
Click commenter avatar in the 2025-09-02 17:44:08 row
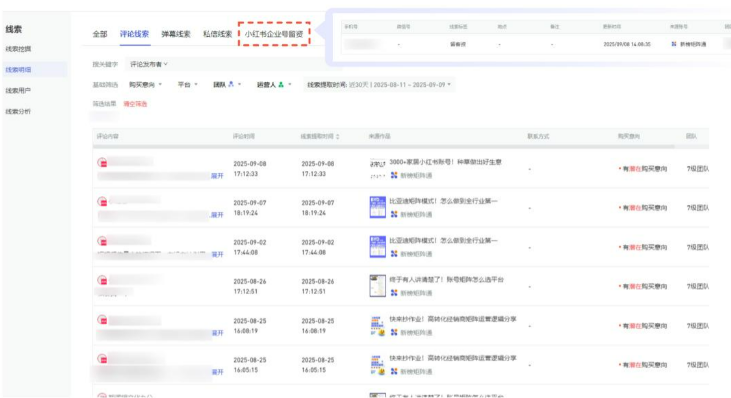pyautogui.click(x=103, y=241)
